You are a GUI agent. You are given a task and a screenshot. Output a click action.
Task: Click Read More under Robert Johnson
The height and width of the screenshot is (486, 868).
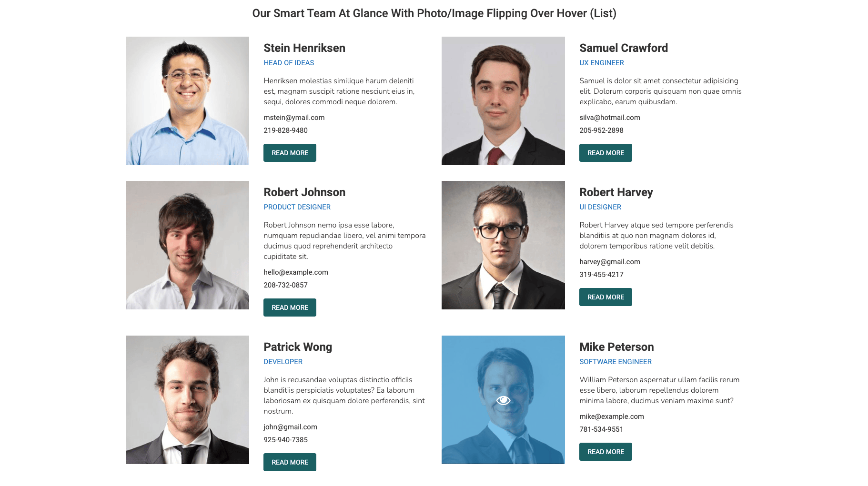pyautogui.click(x=290, y=307)
